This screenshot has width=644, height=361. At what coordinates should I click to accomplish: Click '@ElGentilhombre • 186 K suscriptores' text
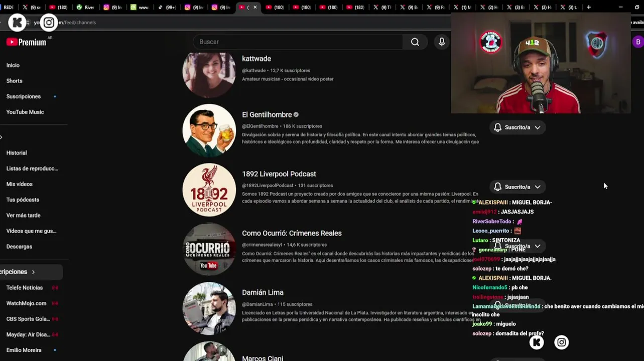point(282,126)
